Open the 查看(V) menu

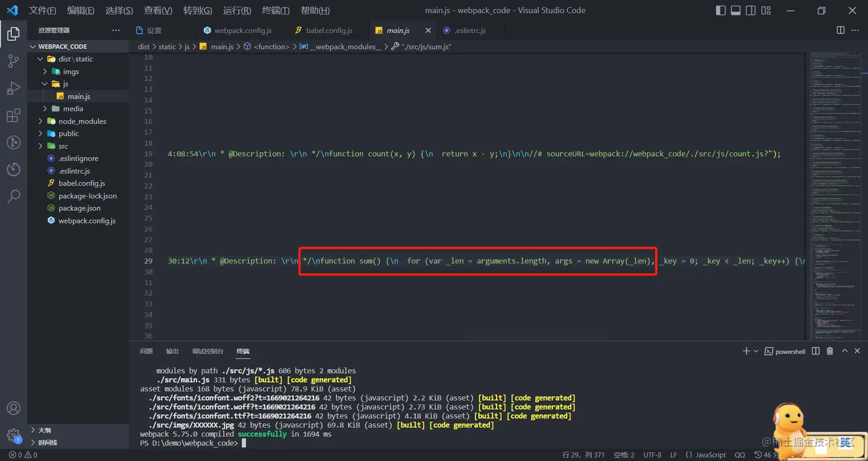(x=158, y=10)
